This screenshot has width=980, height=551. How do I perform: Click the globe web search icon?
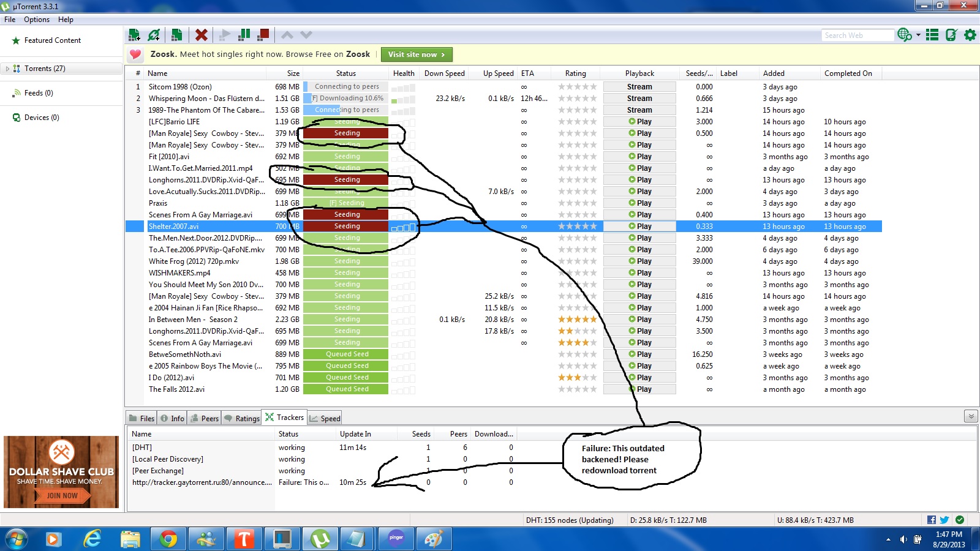click(904, 35)
